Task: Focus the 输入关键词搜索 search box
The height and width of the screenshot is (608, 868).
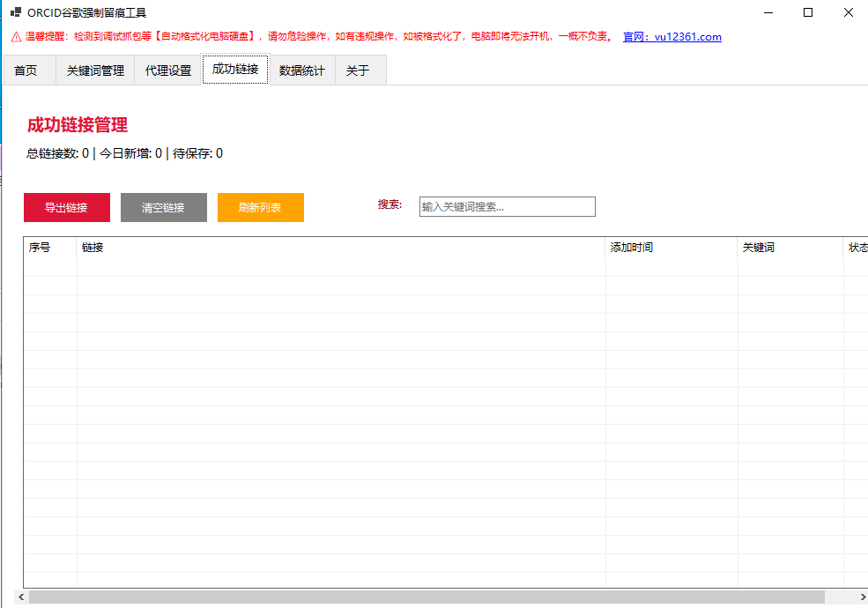Action: [507, 207]
